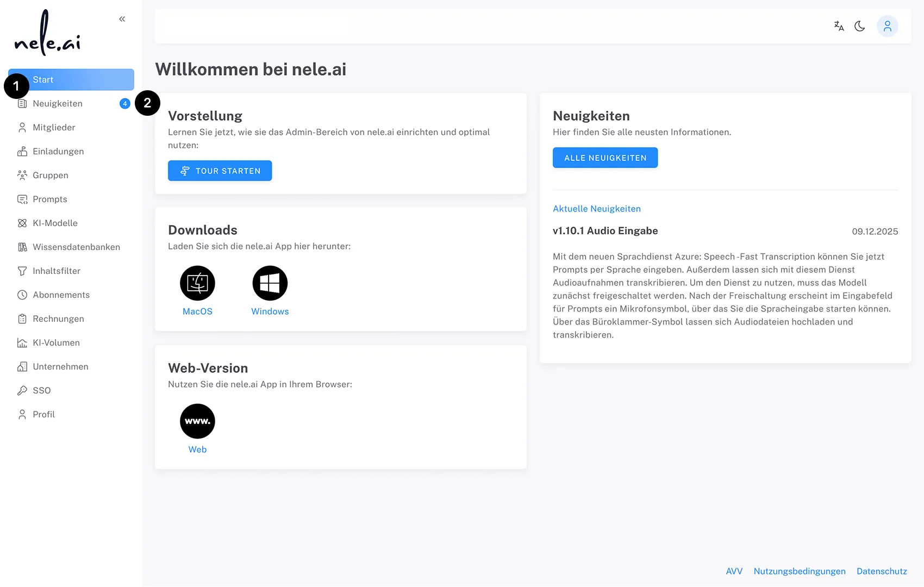The image size is (924, 587).
Task: Click the MacOS download icon
Action: tap(197, 283)
